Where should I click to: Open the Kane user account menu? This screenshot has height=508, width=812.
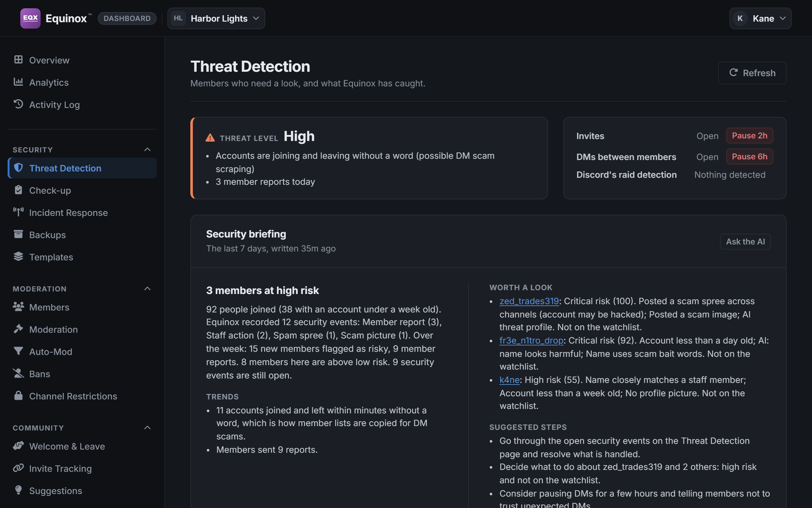tap(760, 18)
